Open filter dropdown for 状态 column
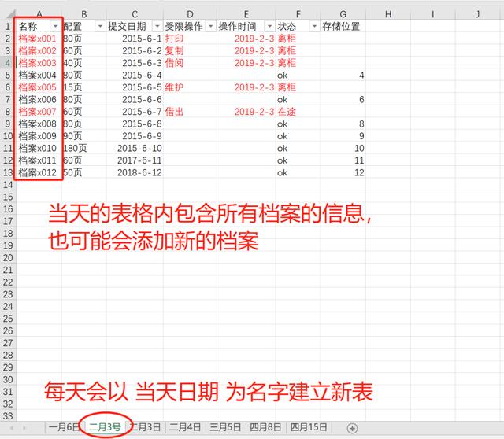The height and width of the screenshot is (439, 504). coord(314,26)
